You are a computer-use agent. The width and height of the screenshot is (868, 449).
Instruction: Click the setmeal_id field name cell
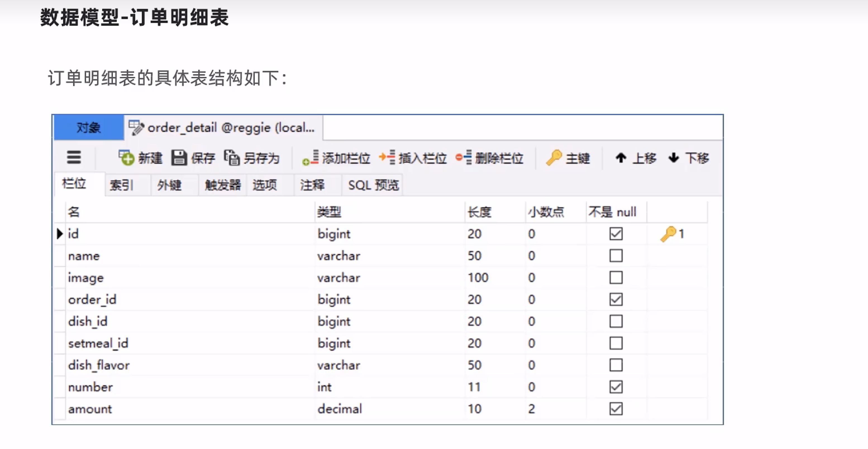(x=98, y=343)
